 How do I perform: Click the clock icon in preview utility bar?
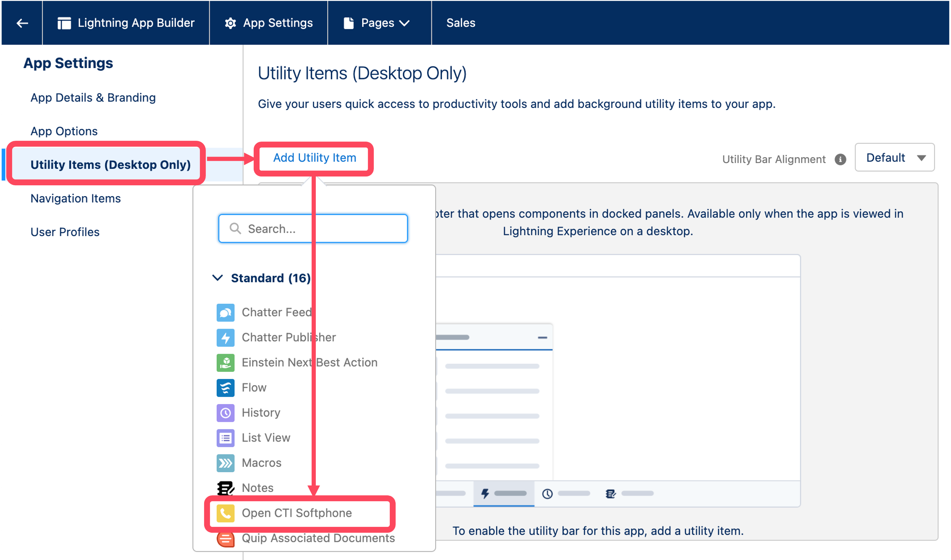[547, 494]
